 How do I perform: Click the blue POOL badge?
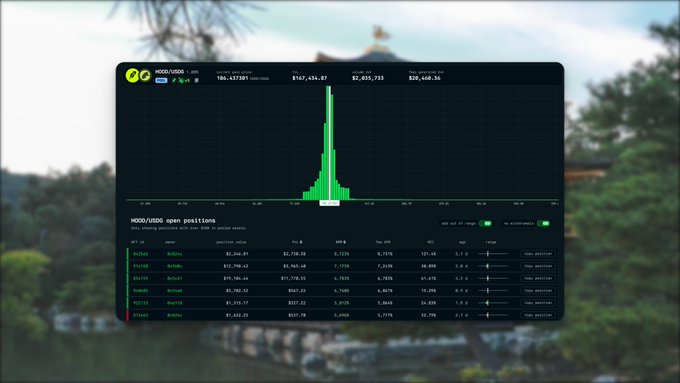161,81
